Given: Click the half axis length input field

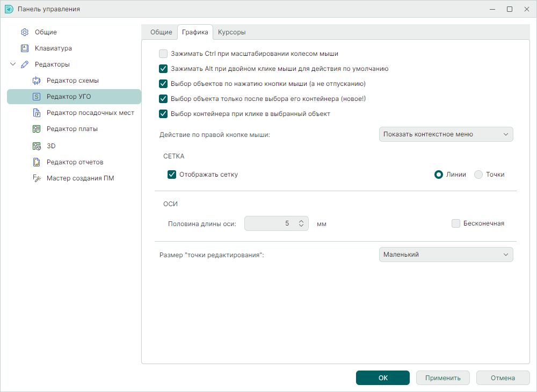Looking at the screenshot, I should (271, 223).
